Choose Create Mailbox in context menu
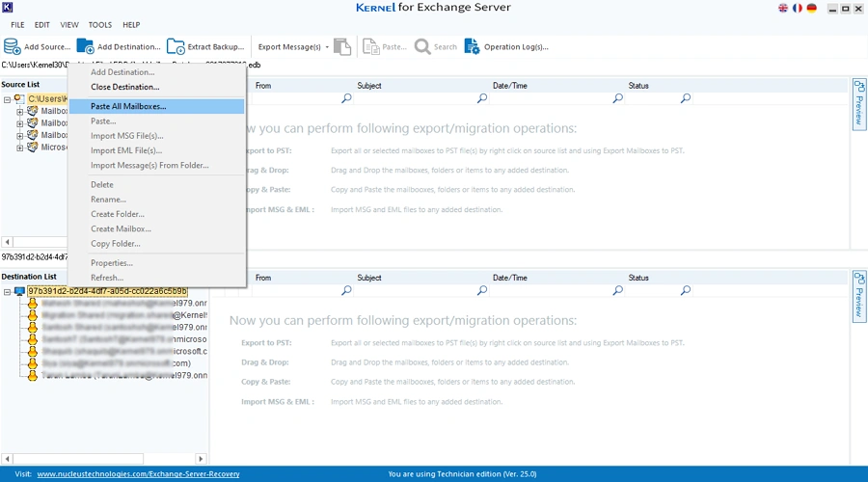Screen dimensions: 868x482 click(156, 228)
